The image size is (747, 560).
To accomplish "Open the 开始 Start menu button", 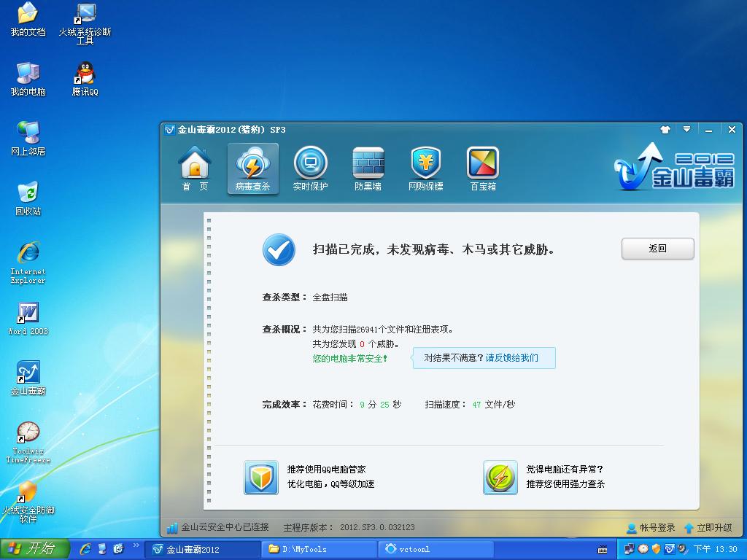I will tap(35, 549).
